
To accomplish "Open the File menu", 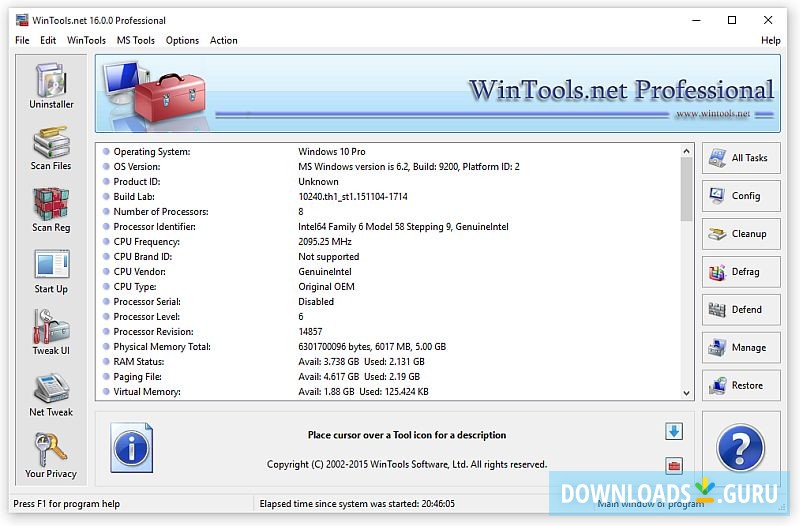I will [22, 40].
